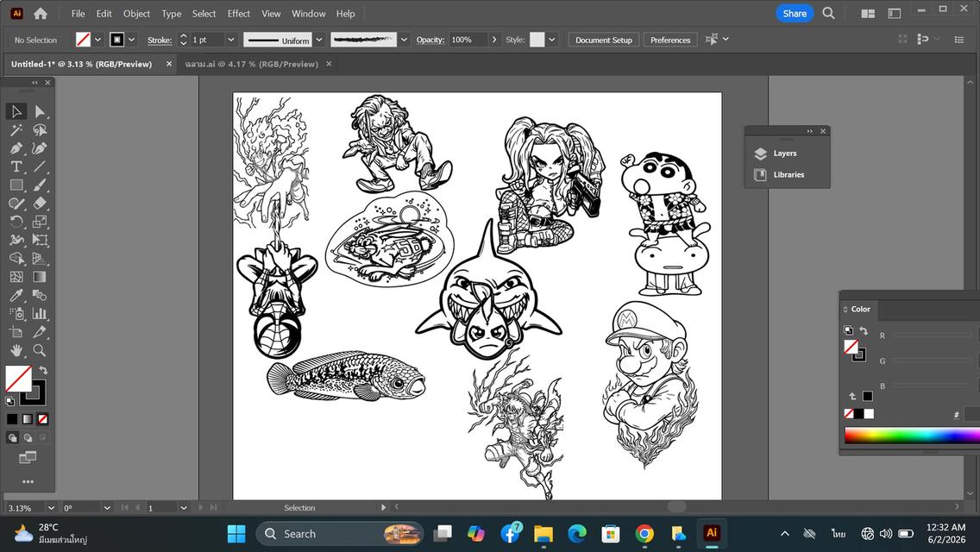The height and width of the screenshot is (552, 980).
Task: Select the Direct Selection tool
Action: [40, 111]
